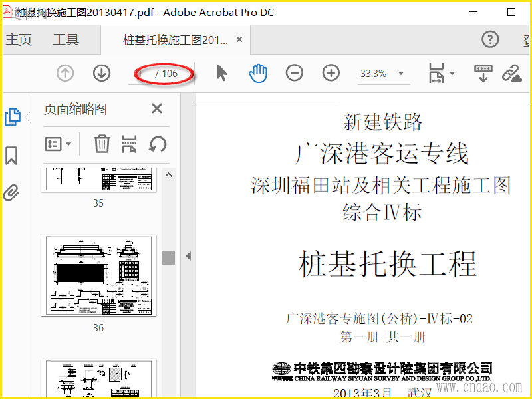Open the attachments paperclip panel
532x399 pixels.
11,193
